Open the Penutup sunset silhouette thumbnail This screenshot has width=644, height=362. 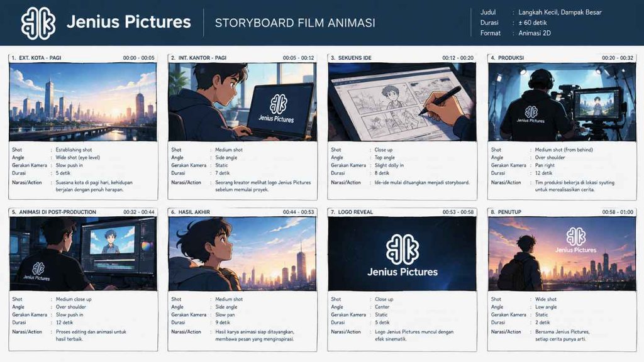click(x=562, y=254)
